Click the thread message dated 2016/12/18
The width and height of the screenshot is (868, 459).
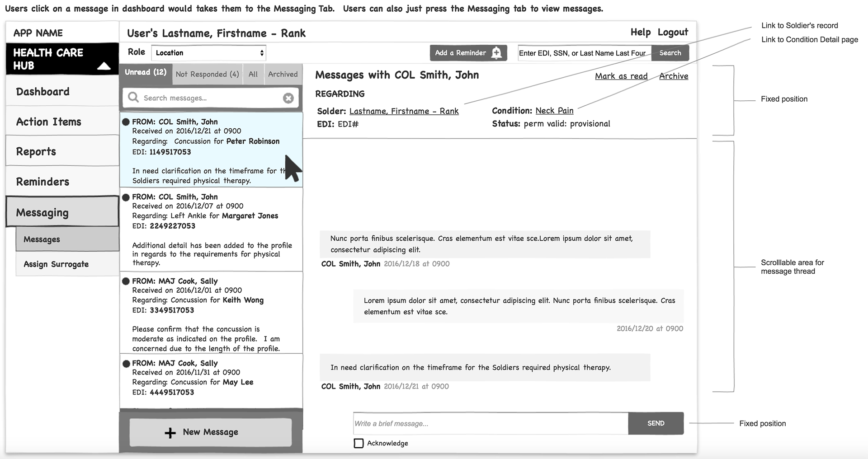[485, 244]
